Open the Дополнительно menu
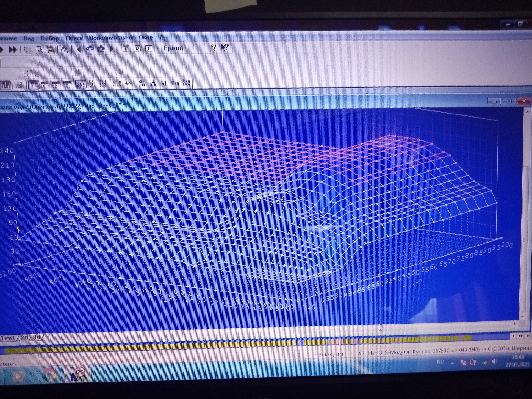Screen dimensions: 532x399 pos(110,38)
